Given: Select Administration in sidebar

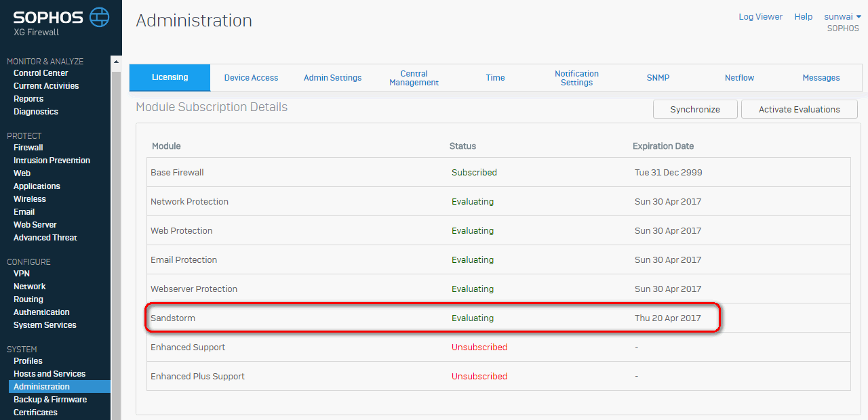Looking at the screenshot, I should click(60, 387).
